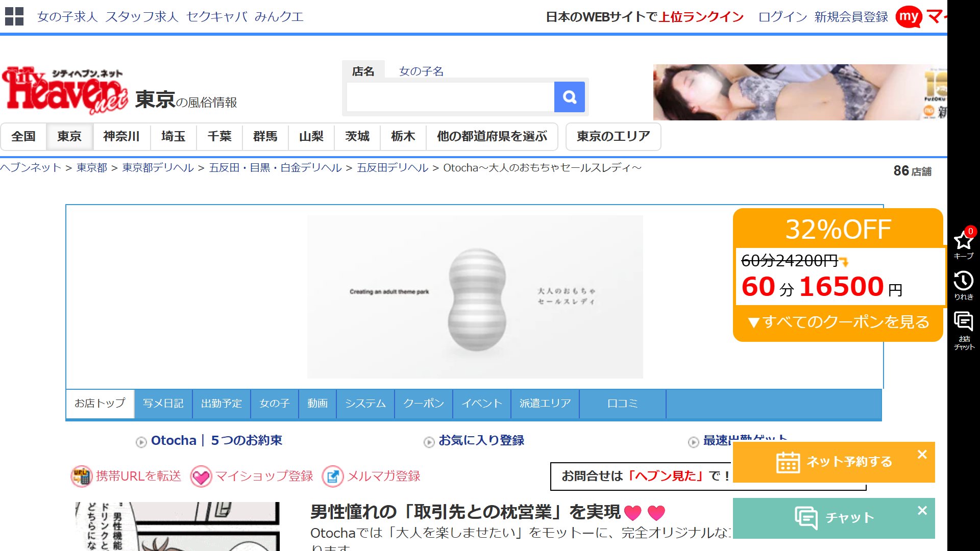Image resolution: width=980 pixels, height=551 pixels.
Task: Select 山梨 region
Action: tap(311, 137)
